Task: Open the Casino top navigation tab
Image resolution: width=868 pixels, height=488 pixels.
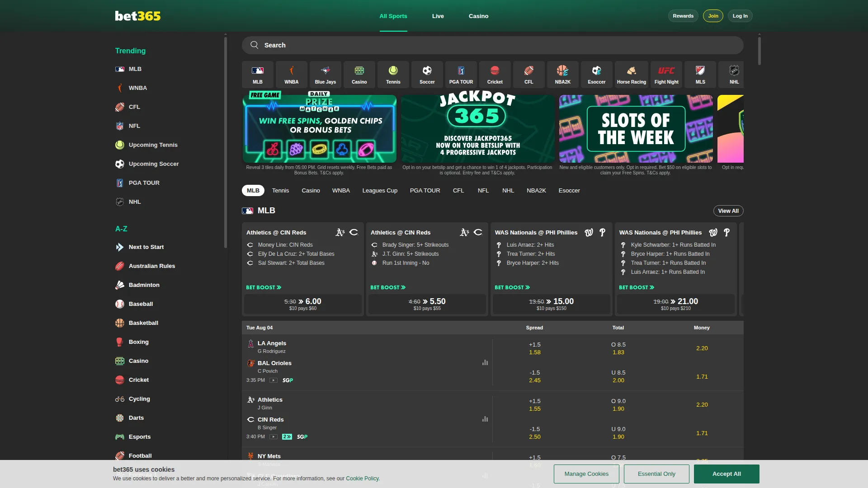Action: [x=478, y=16]
